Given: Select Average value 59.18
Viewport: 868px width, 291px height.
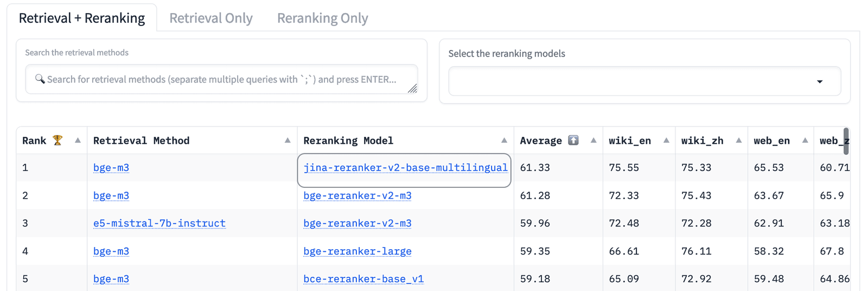Looking at the screenshot, I should (x=535, y=279).
